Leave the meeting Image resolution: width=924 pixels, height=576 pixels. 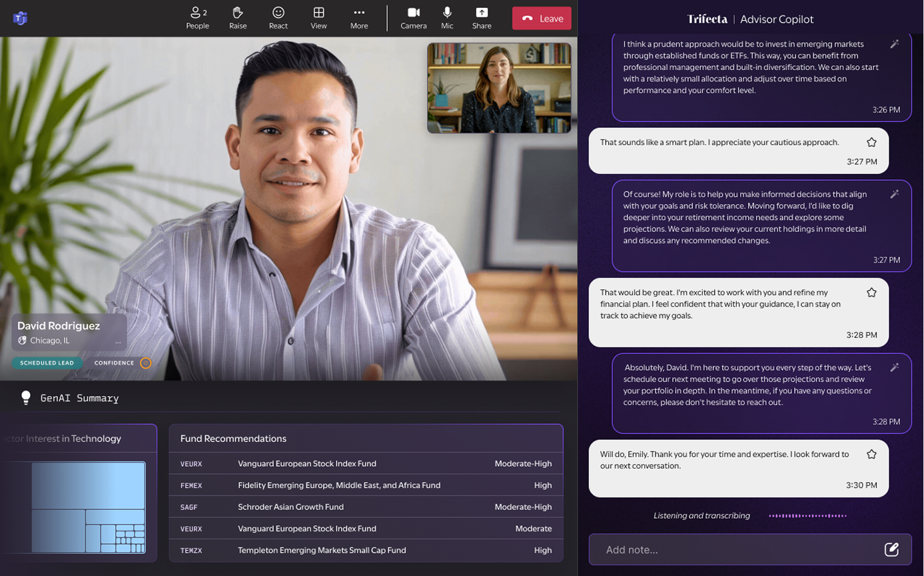(x=542, y=18)
